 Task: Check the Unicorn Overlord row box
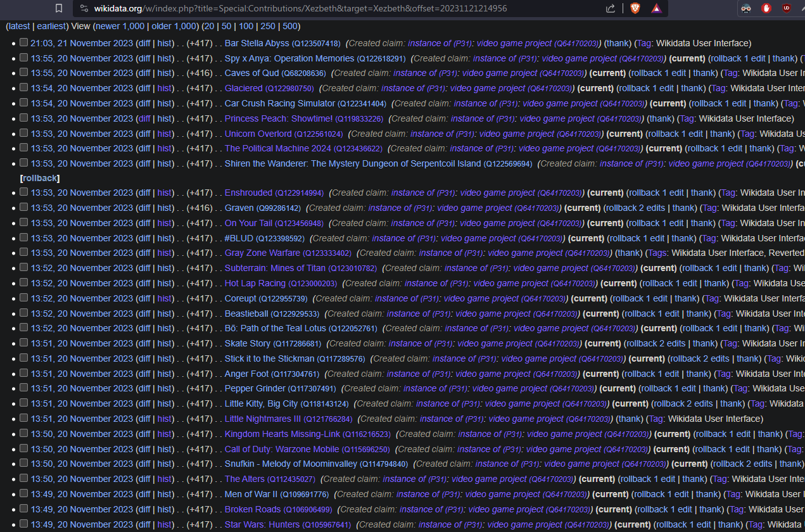(x=23, y=133)
